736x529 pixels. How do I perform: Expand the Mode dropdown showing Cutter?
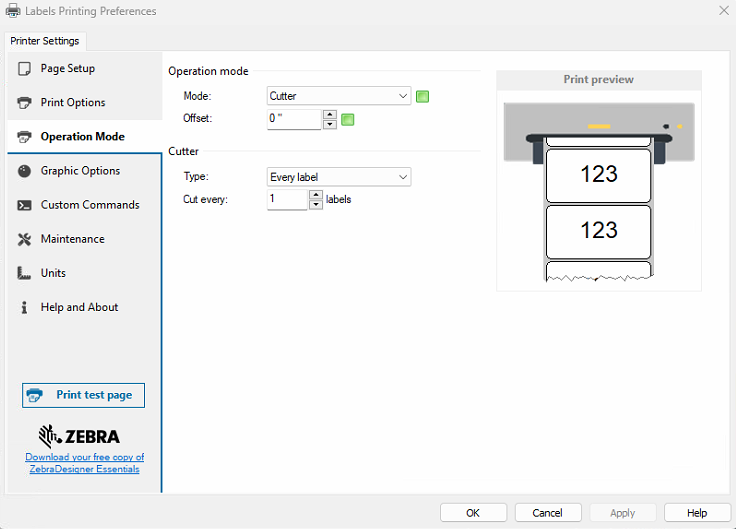pyautogui.click(x=339, y=96)
